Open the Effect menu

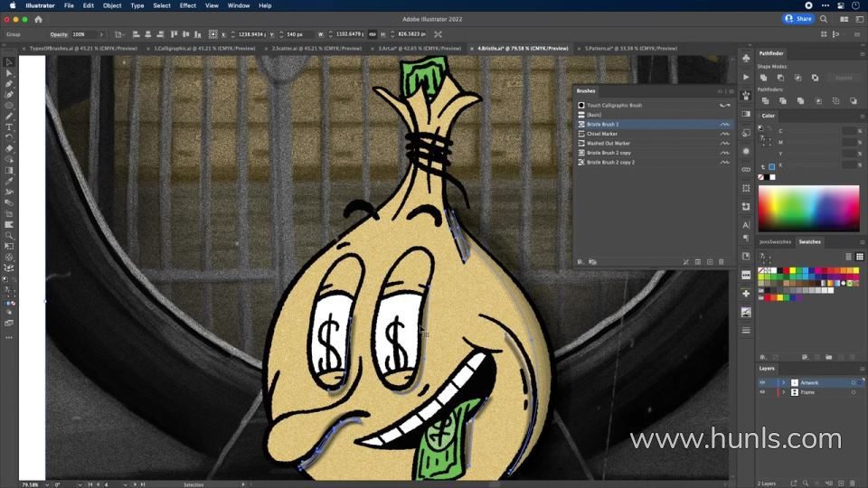point(188,5)
